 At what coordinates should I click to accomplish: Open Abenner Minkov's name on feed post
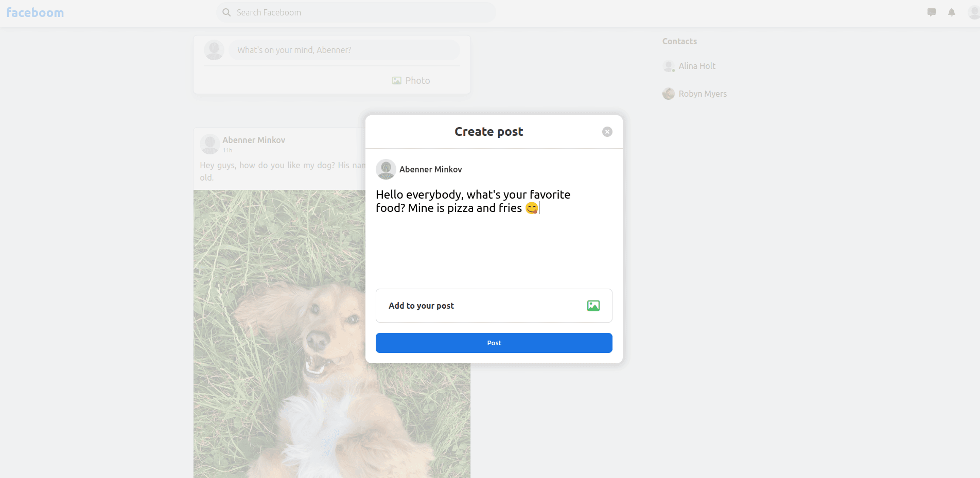pos(254,140)
